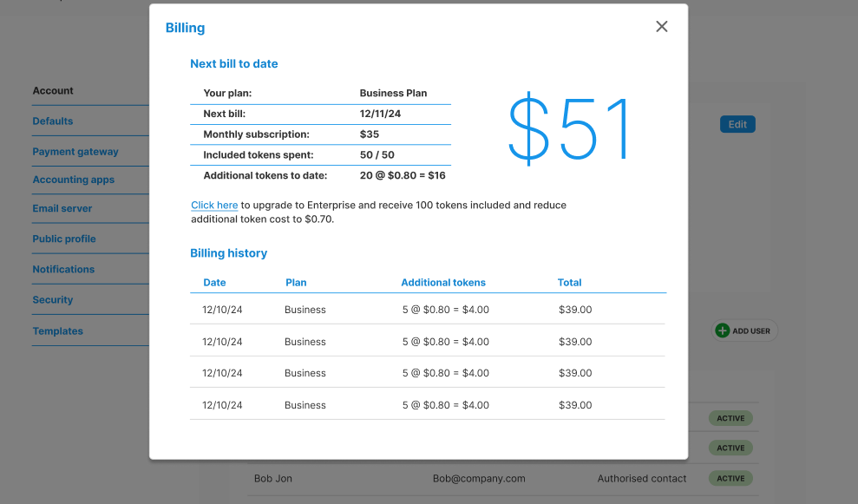The image size is (858, 504).
Task: Click the 'Monthly subscription:' label
Action: point(256,134)
